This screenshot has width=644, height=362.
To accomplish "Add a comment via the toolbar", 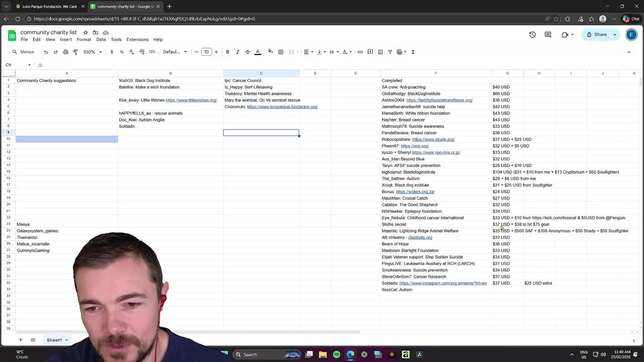I will (370, 52).
